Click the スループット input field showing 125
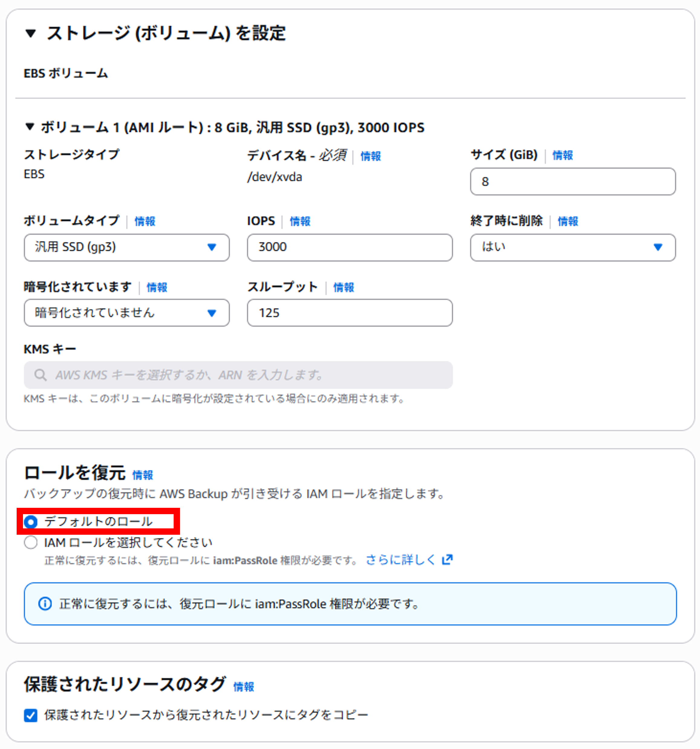The width and height of the screenshot is (700, 749). click(x=350, y=313)
